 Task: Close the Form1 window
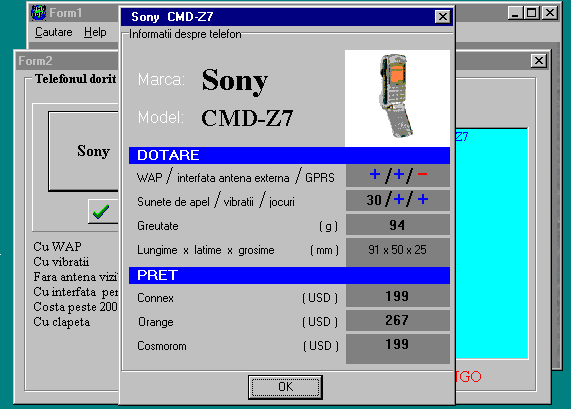(x=550, y=13)
